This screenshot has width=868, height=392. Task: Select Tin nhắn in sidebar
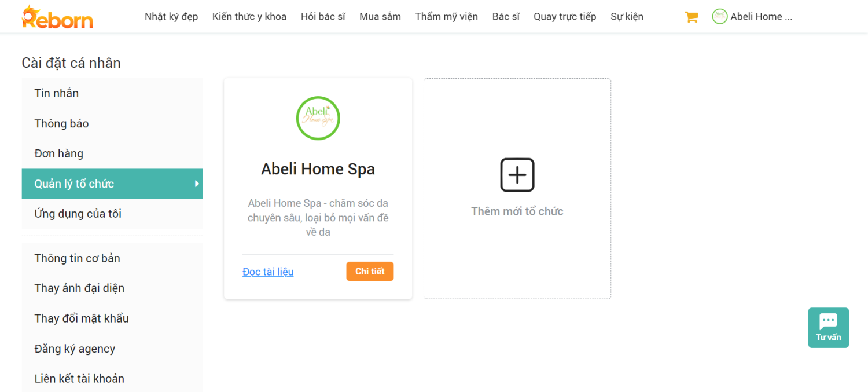[112, 93]
